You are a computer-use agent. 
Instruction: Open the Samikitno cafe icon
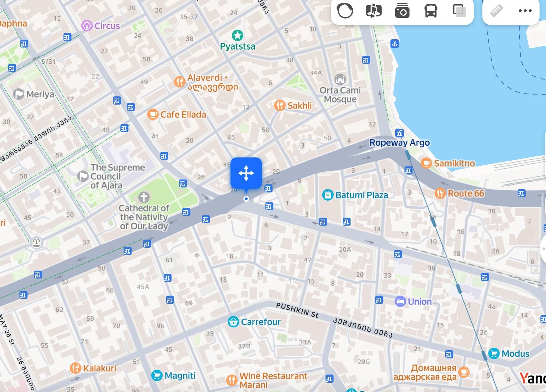(426, 163)
